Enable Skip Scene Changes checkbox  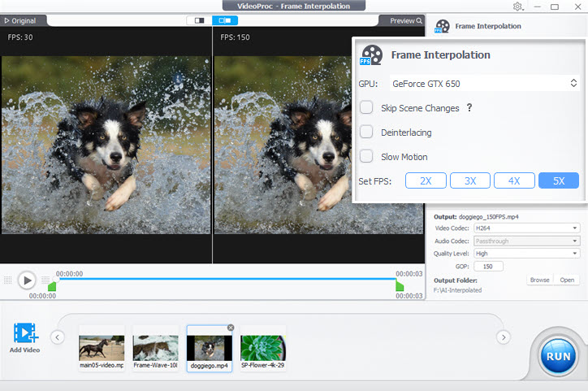(367, 108)
